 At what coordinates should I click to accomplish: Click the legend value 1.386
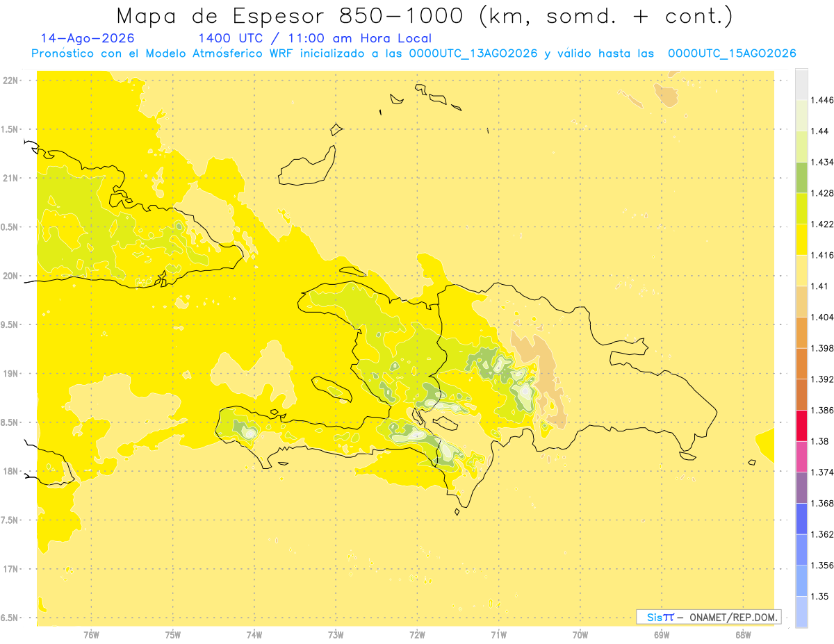[821, 410]
